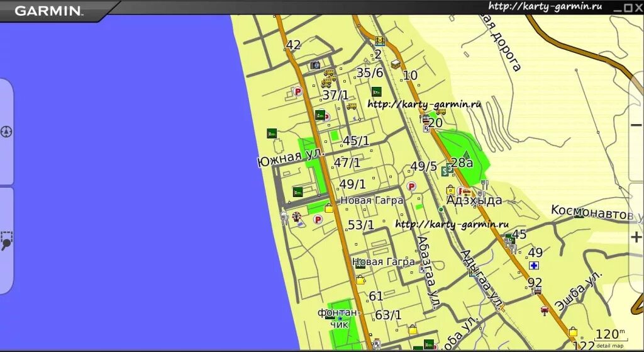Image resolution: width=644 pixels, height=352 pixels.
Task: Select the tree icon in the green park
Action: (465, 157)
